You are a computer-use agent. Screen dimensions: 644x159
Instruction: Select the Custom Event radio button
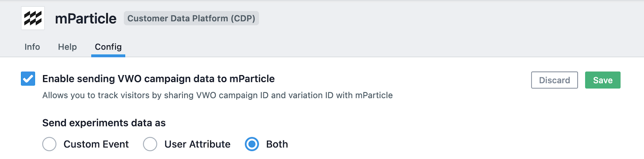50,144
